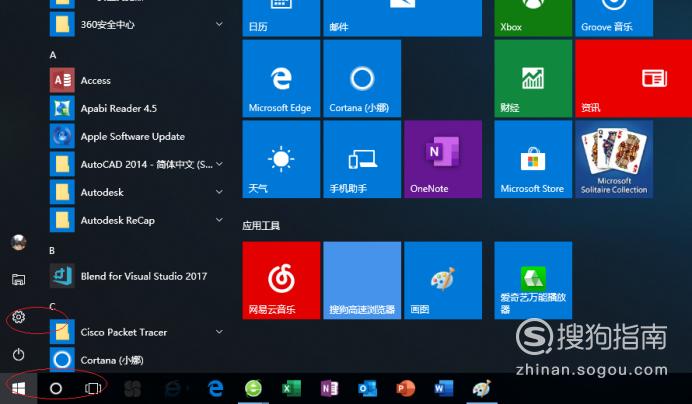
Task: Open Cortana search circle on taskbar
Action: coord(56,389)
